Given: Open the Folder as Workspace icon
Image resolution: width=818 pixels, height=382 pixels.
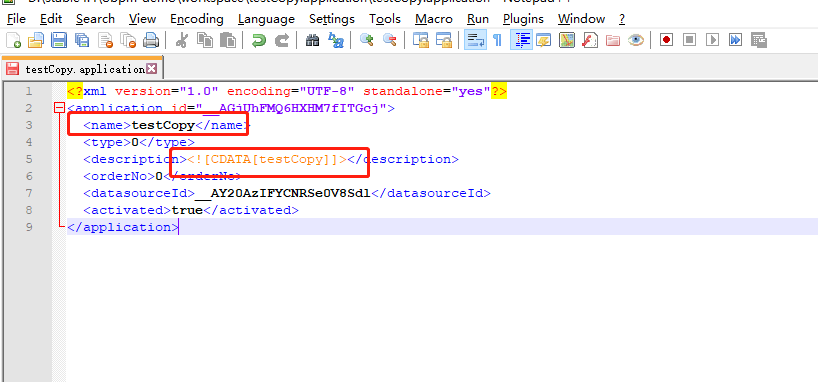Looking at the screenshot, I should [x=613, y=40].
